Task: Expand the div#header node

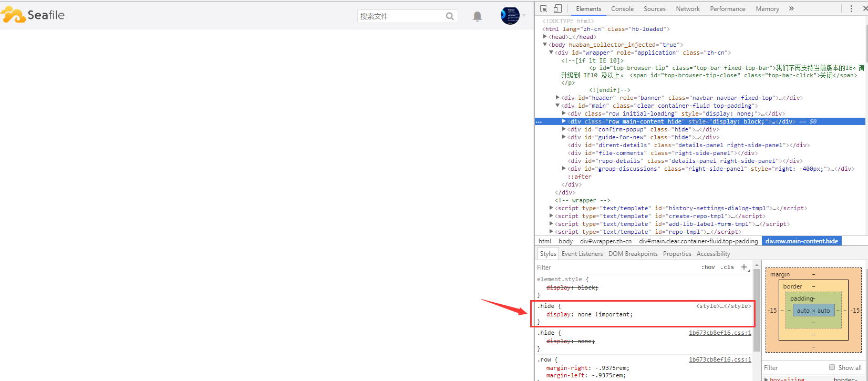Action: pyautogui.click(x=557, y=98)
